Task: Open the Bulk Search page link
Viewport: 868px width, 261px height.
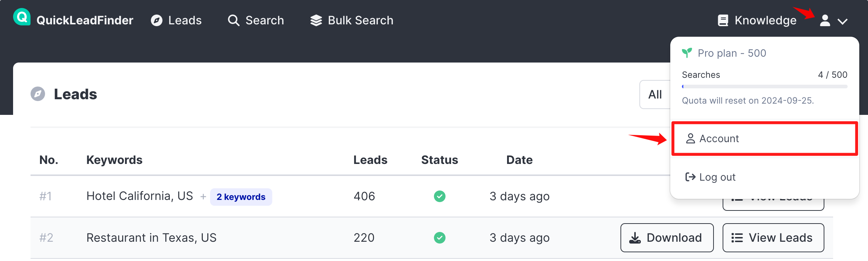Action: pos(360,20)
